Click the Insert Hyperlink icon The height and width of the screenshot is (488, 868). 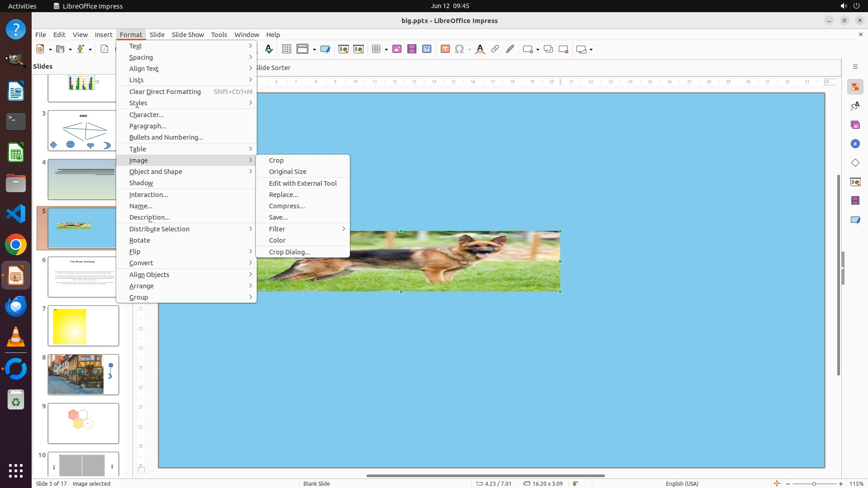[495, 49]
